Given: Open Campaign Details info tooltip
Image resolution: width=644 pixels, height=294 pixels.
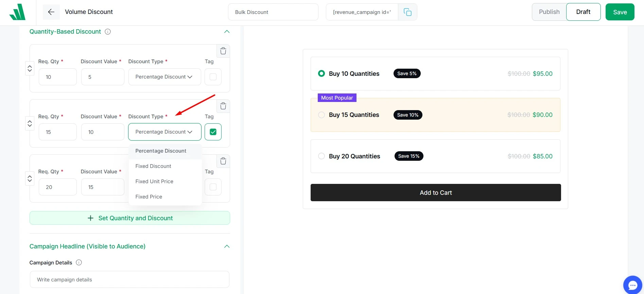Looking at the screenshot, I should [79, 262].
